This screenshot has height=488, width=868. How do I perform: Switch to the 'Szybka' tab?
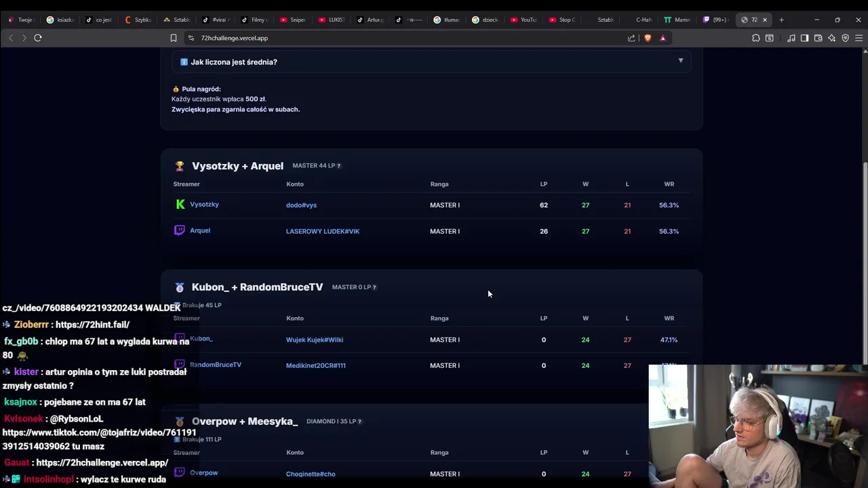138,20
